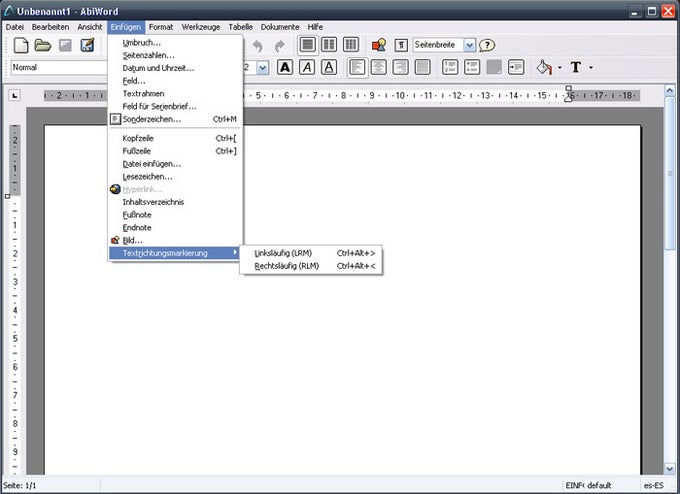This screenshot has height=494, width=680.
Task: Open the Werkzeuge menu
Action: click(201, 27)
